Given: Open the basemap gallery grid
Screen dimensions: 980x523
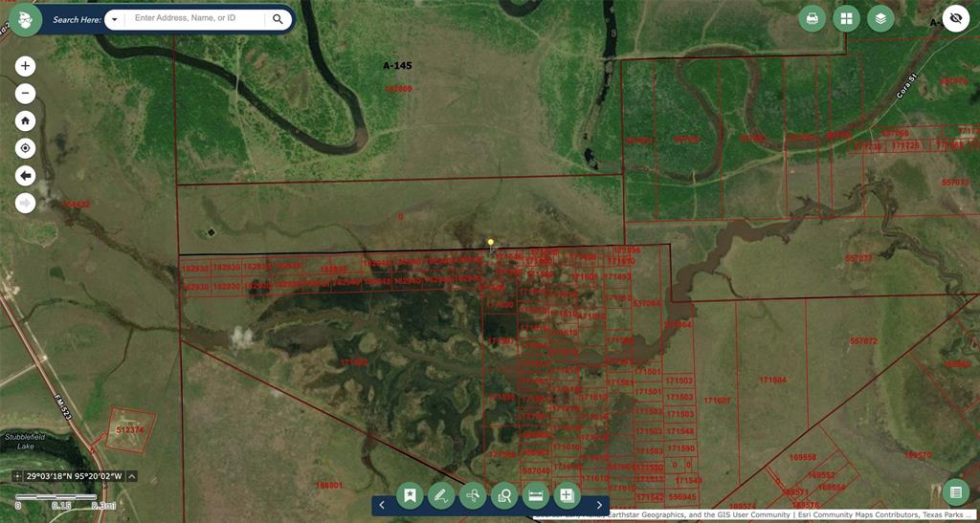Looking at the screenshot, I should [846, 18].
